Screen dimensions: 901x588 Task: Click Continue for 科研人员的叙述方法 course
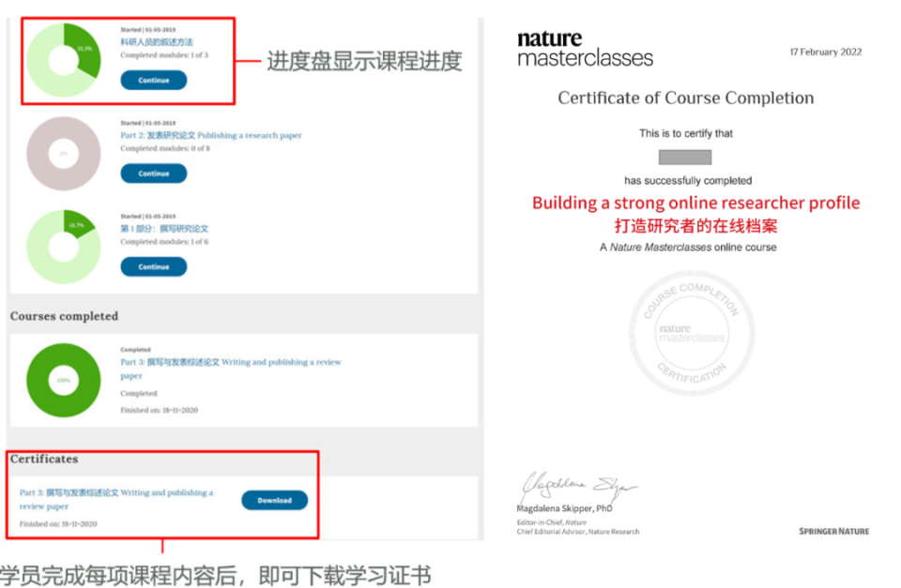coord(153,81)
